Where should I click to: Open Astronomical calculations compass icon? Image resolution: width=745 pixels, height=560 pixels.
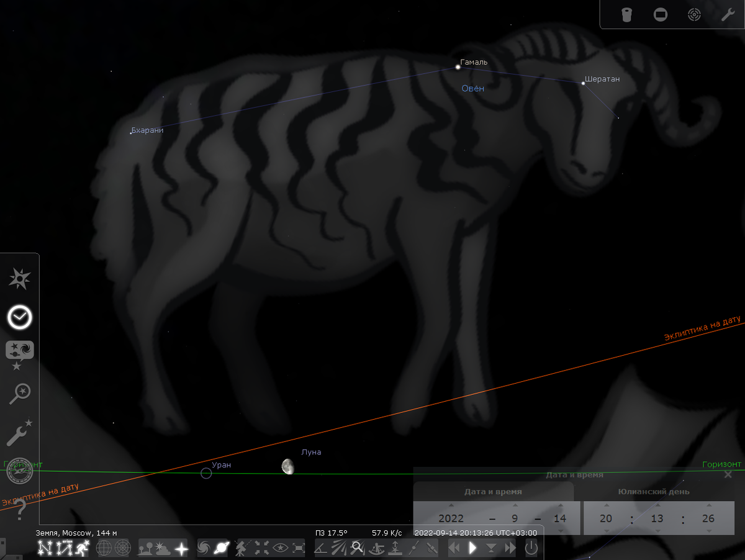pyautogui.click(x=20, y=471)
